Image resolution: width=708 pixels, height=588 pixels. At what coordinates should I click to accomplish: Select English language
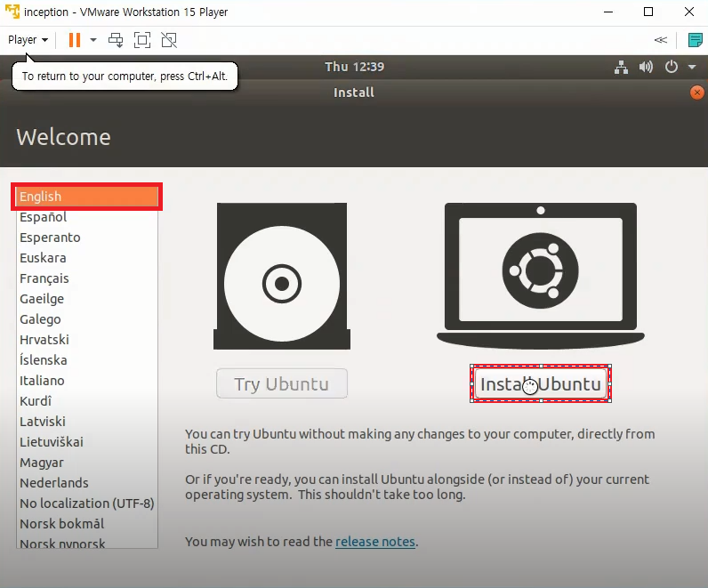(x=86, y=197)
